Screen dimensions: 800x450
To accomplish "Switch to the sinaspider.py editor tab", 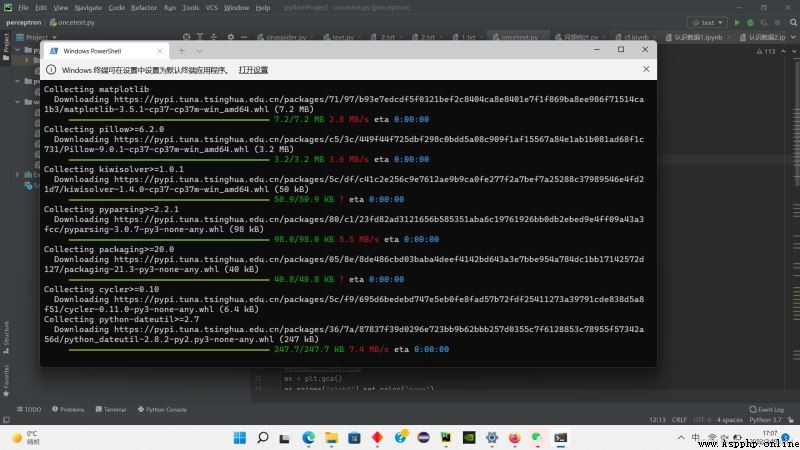I will [282, 37].
